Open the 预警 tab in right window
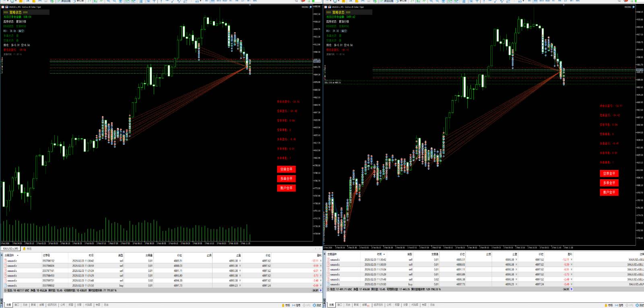This screenshot has height=308, width=644. (x=397, y=305)
